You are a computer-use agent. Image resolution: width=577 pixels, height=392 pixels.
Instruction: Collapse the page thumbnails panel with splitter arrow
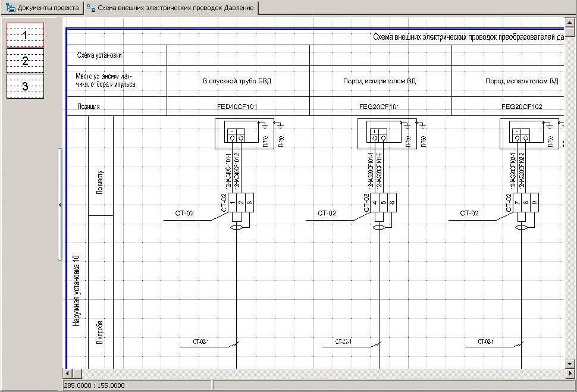(60, 205)
